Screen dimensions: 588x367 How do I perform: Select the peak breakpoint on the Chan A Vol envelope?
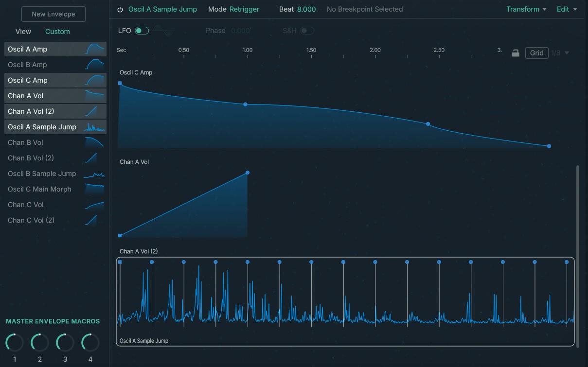tap(247, 172)
